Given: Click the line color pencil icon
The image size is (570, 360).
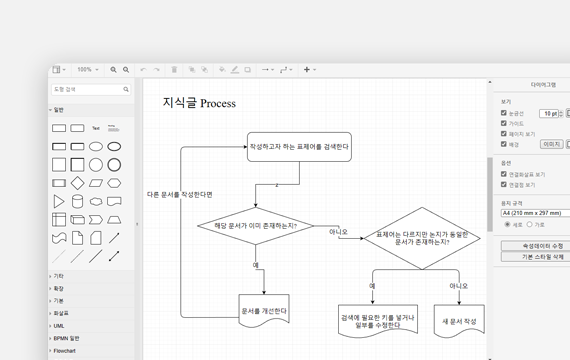Looking at the screenshot, I should click(x=235, y=69).
